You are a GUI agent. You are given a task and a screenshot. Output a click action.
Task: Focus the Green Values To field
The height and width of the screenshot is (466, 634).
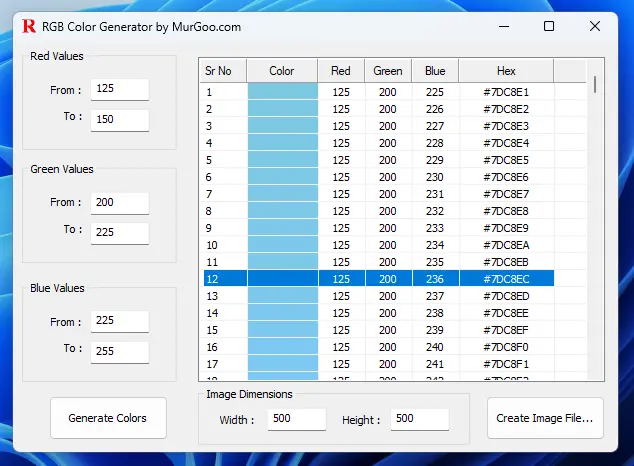tap(120, 233)
